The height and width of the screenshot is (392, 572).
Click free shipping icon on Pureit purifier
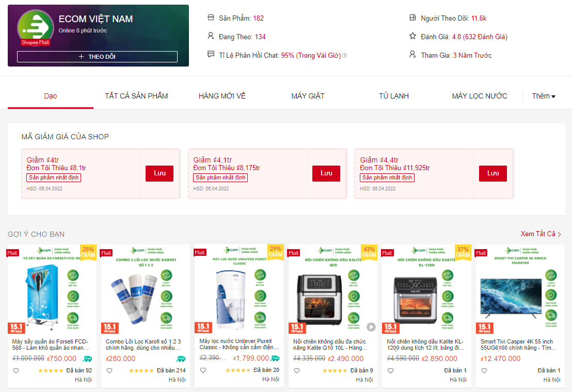(x=275, y=358)
